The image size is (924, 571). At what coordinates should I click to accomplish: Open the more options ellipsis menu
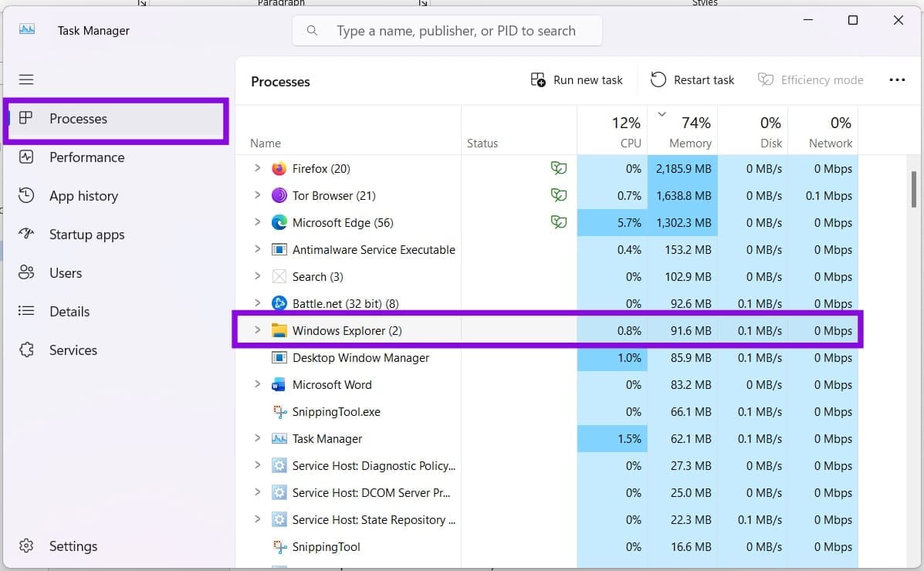coord(897,80)
